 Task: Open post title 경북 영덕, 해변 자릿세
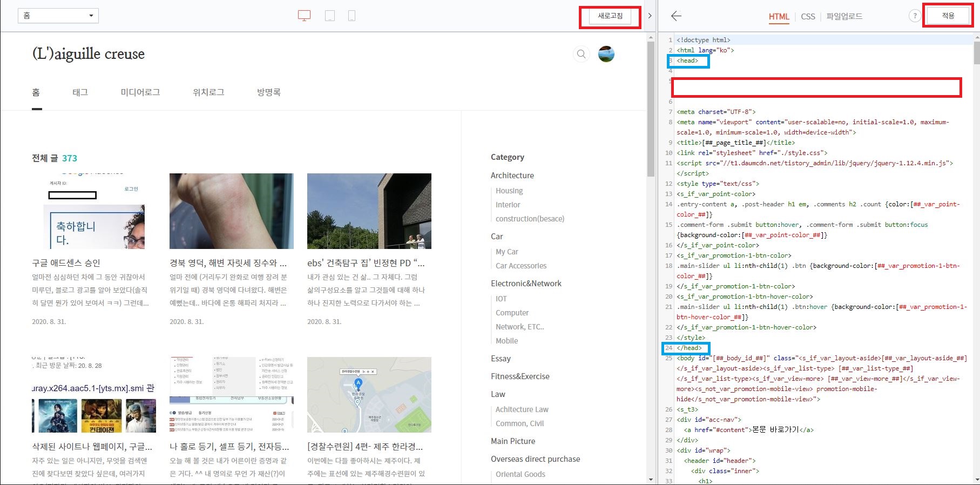228,263
